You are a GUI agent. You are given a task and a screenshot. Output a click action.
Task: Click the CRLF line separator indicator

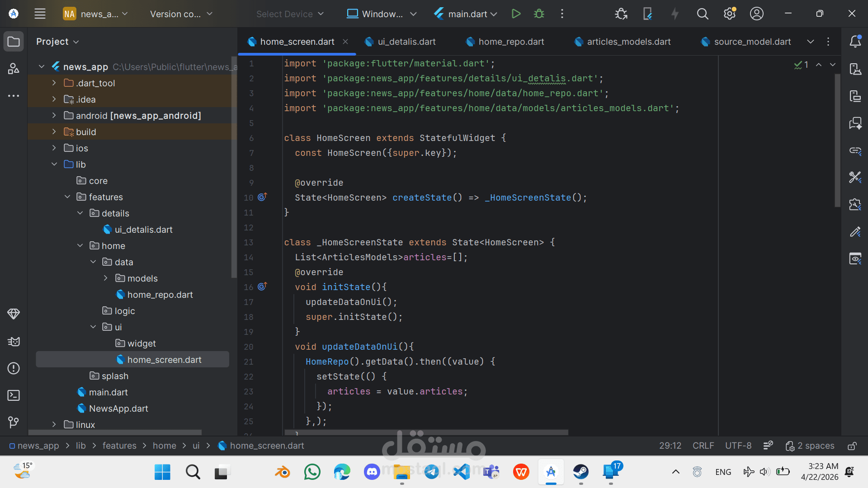(x=703, y=446)
